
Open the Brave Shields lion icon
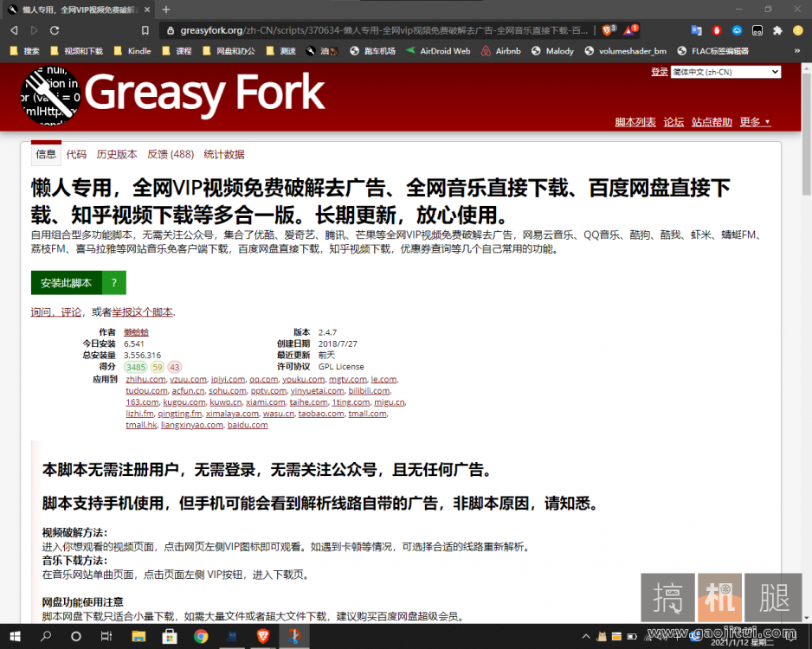point(608,30)
